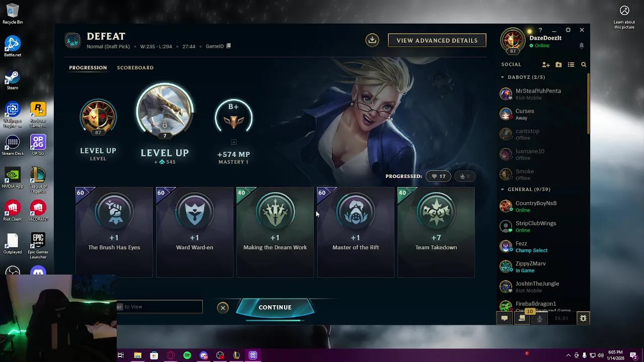Open the Epic Games Launcher shortcut

pos(38,246)
